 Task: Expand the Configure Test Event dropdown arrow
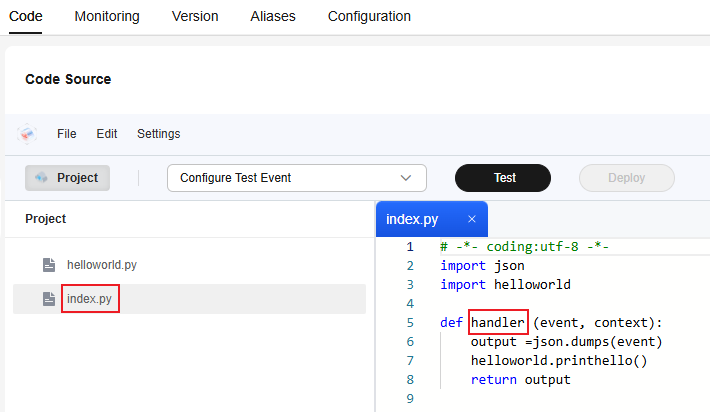[x=406, y=178]
